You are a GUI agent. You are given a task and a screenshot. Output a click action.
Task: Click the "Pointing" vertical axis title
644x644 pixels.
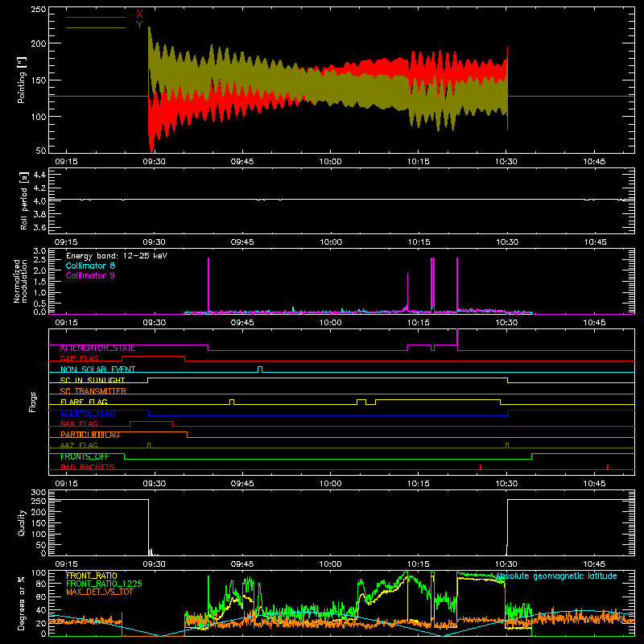pyautogui.click(x=22, y=80)
